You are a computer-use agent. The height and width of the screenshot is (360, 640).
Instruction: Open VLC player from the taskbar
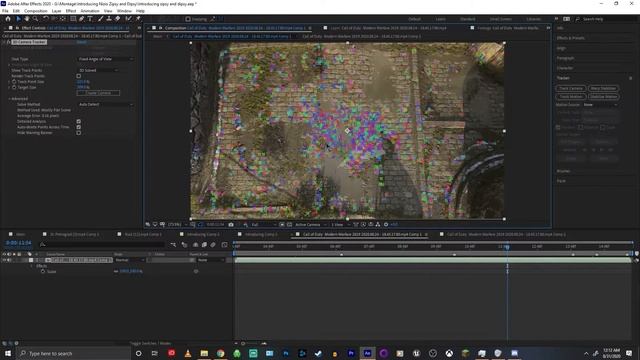coord(188,353)
